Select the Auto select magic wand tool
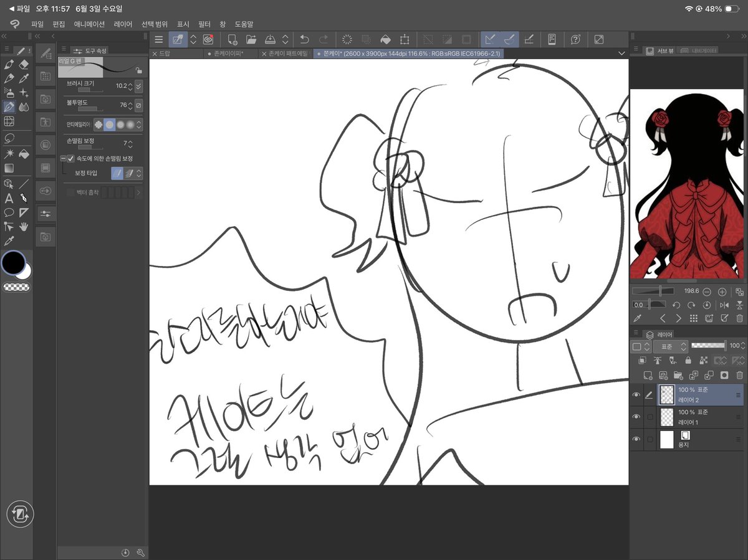This screenshot has width=748, height=560. (x=9, y=153)
